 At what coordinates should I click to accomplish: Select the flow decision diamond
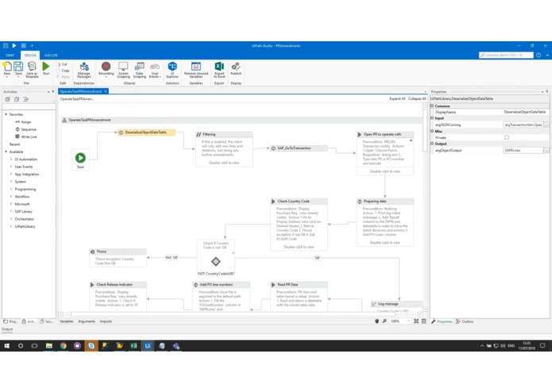(x=216, y=262)
